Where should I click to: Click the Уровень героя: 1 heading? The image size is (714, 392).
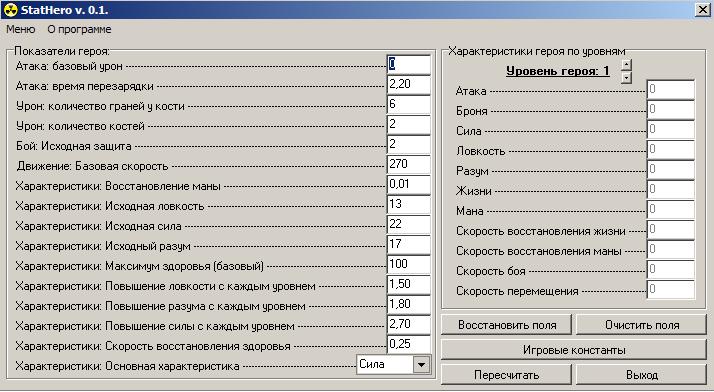pyautogui.click(x=558, y=71)
